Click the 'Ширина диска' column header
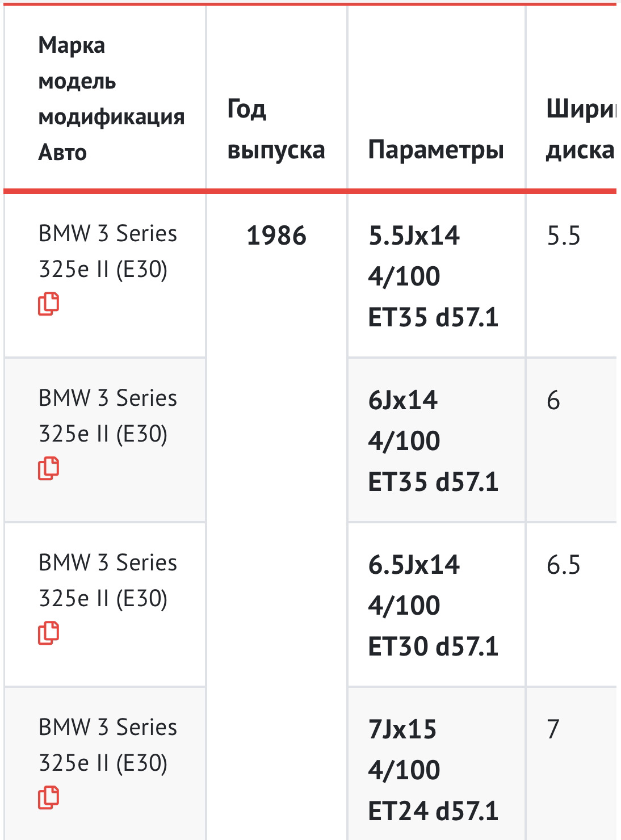Viewport: 621px width, 840px height. tap(581, 129)
